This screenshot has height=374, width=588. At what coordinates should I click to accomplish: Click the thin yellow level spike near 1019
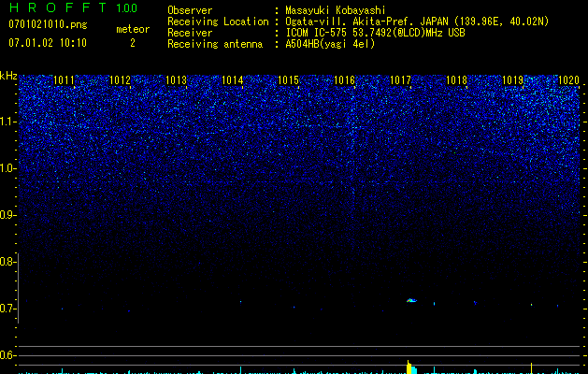pyautogui.click(x=531, y=368)
